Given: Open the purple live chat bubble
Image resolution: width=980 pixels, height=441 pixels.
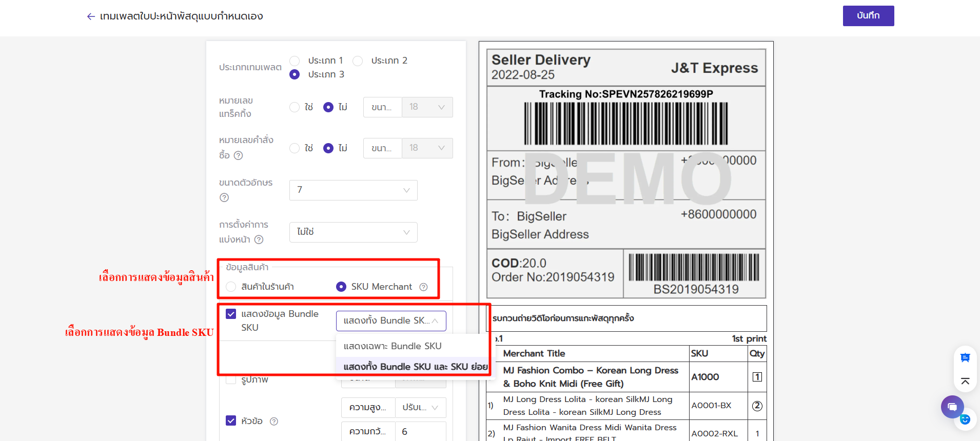Looking at the screenshot, I should [x=952, y=407].
